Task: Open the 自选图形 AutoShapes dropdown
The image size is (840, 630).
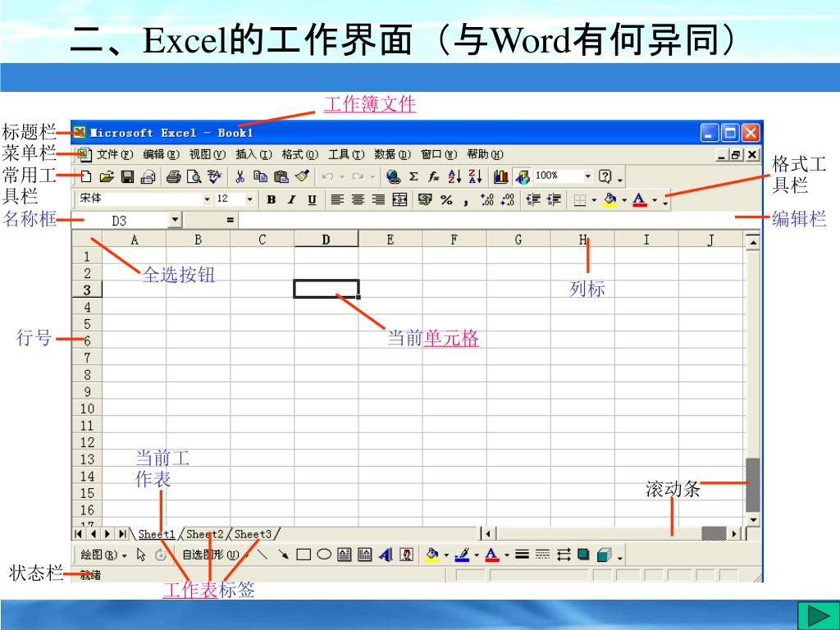Action: (214, 555)
